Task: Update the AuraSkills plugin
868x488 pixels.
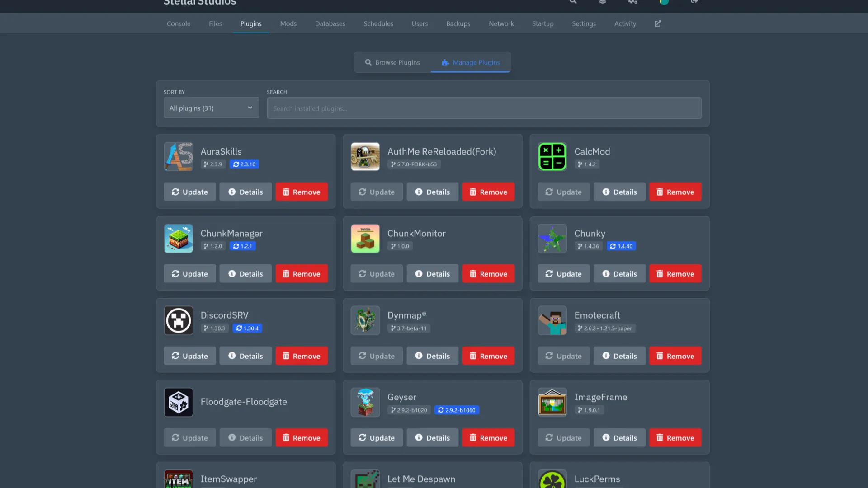Action: 189,192
